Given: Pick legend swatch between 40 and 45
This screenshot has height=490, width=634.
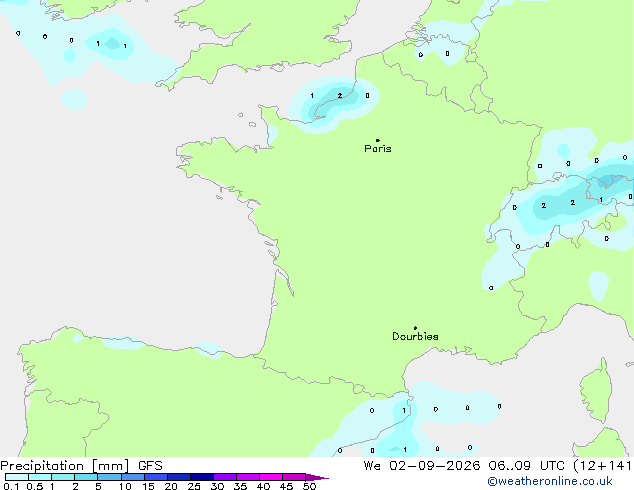Looking at the screenshot, I should [271, 477].
